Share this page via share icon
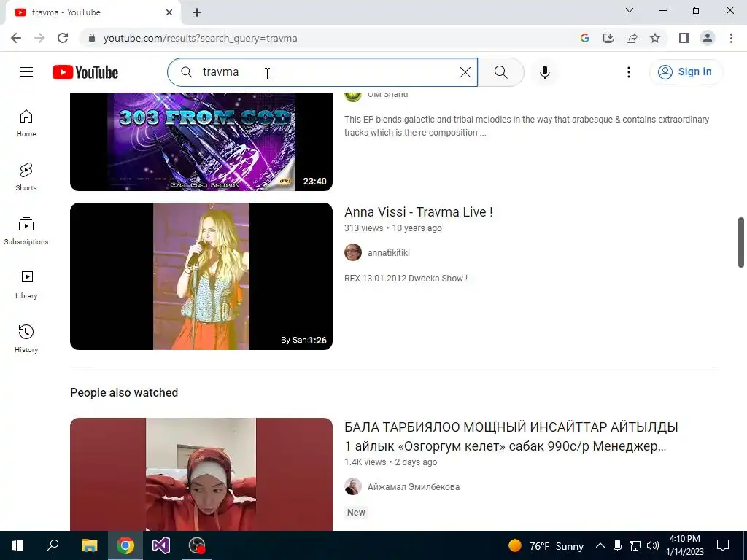 click(632, 38)
